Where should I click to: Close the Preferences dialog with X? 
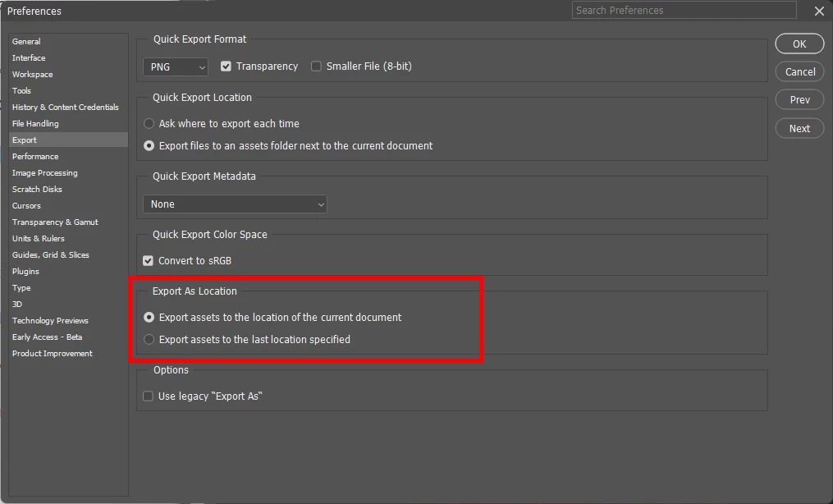(x=819, y=11)
